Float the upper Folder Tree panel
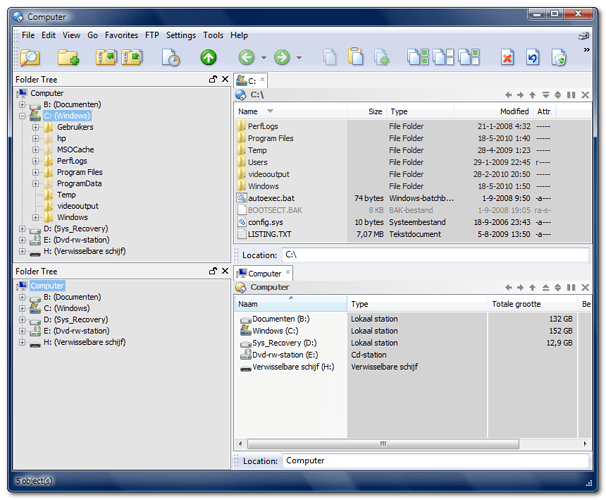This screenshot has height=500, width=606. pos(212,79)
